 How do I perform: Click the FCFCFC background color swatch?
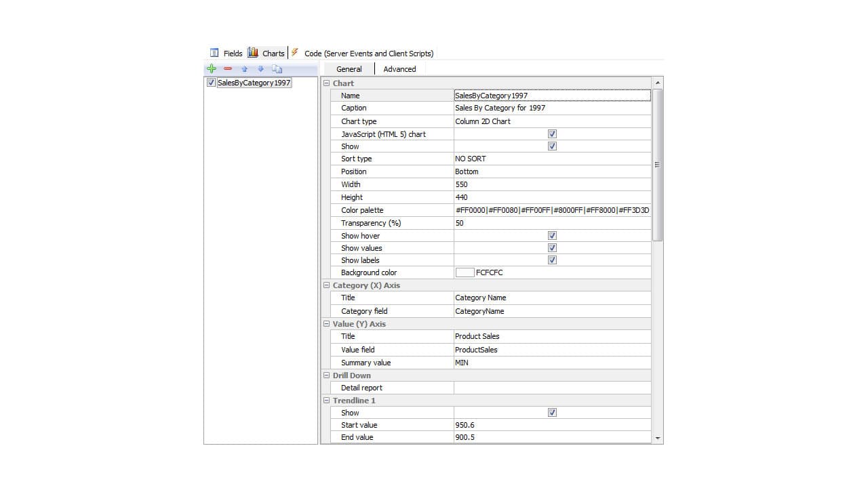click(465, 272)
